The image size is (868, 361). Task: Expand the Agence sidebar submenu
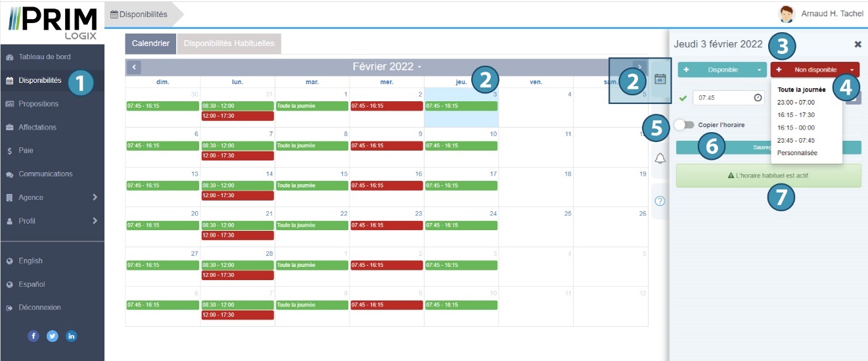tap(95, 197)
